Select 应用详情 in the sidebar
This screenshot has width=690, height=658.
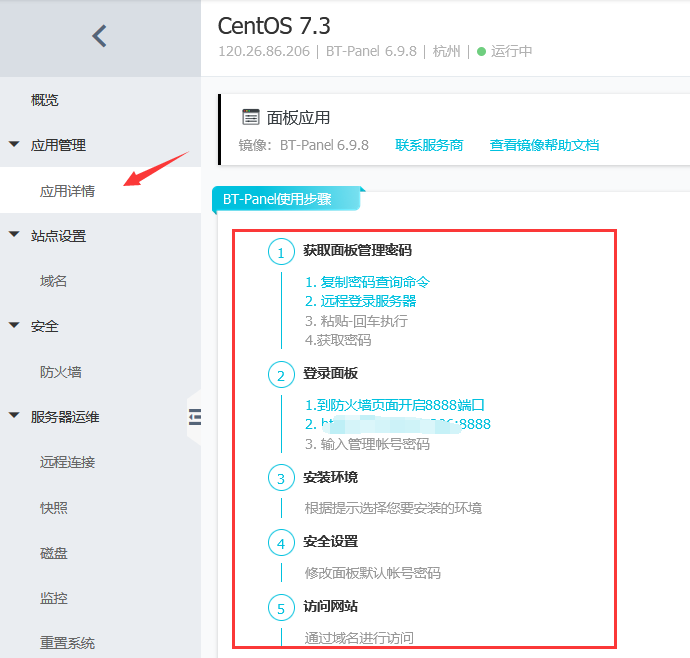pyautogui.click(x=67, y=191)
